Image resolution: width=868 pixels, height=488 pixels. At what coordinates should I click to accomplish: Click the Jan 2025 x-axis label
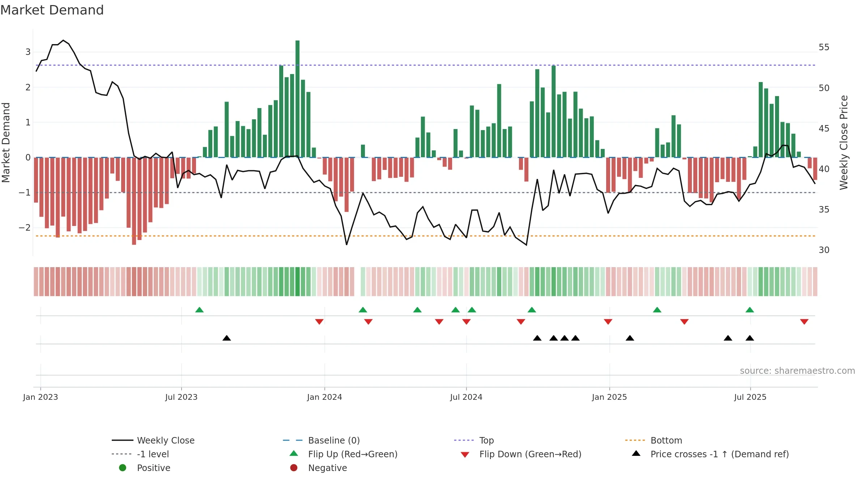[609, 397]
